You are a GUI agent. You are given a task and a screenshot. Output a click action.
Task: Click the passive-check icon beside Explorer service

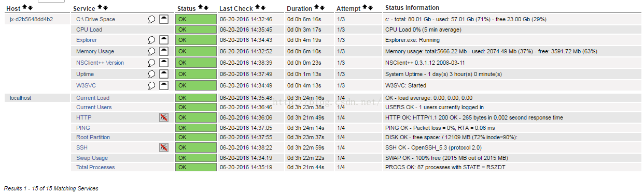[x=164, y=40]
